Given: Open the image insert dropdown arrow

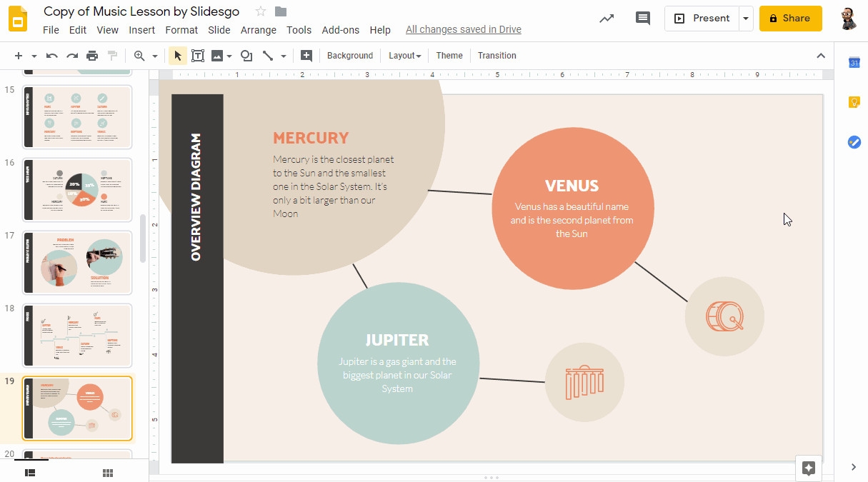Looking at the screenshot, I should pyautogui.click(x=229, y=56).
